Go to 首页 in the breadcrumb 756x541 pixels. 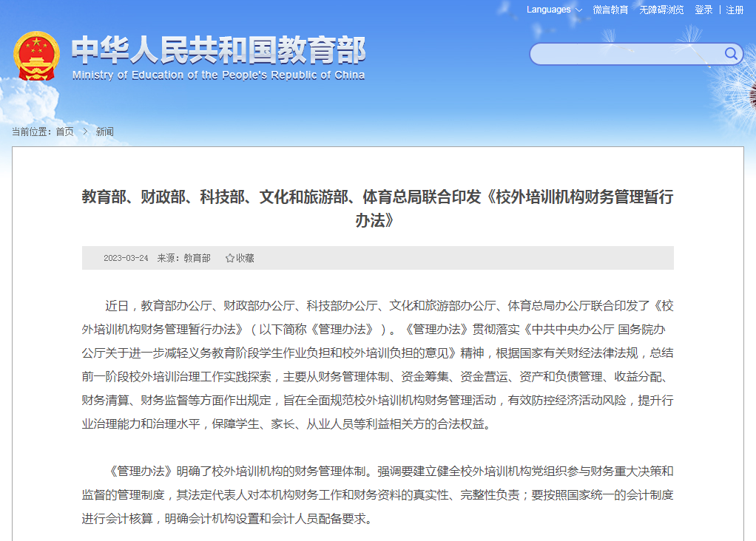(64, 132)
